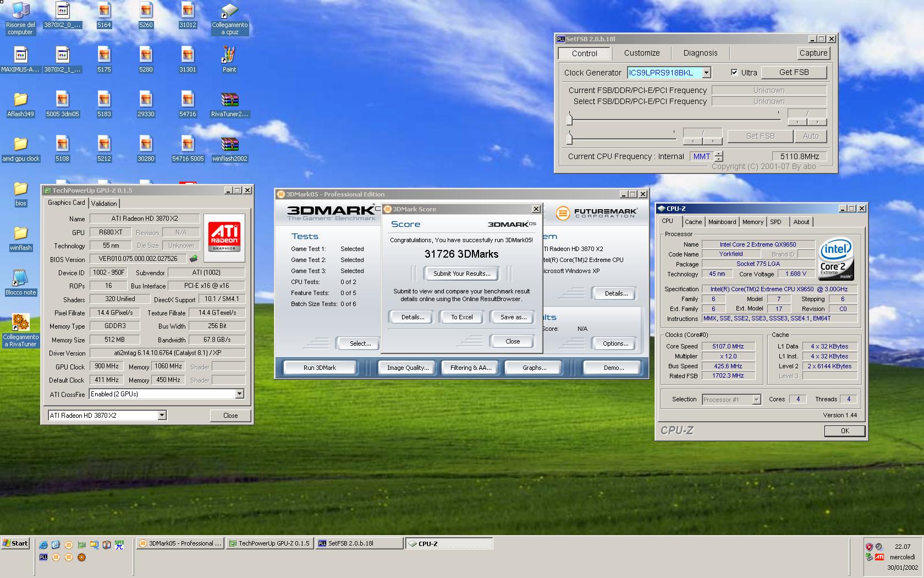Screen dimensions: 924x578
Task: Open the RivaTuner2 archive icon on desktop
Action: click(229, 105)
